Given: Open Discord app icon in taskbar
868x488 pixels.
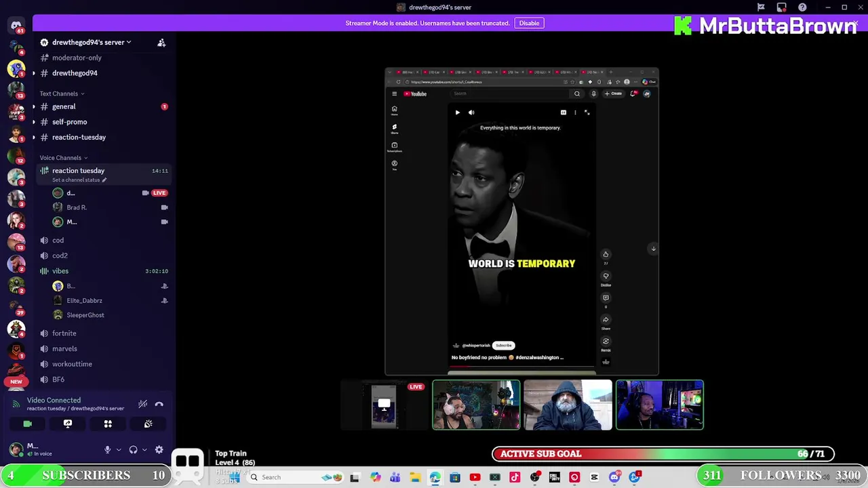Looking at the screenshot, I should 614,477.
